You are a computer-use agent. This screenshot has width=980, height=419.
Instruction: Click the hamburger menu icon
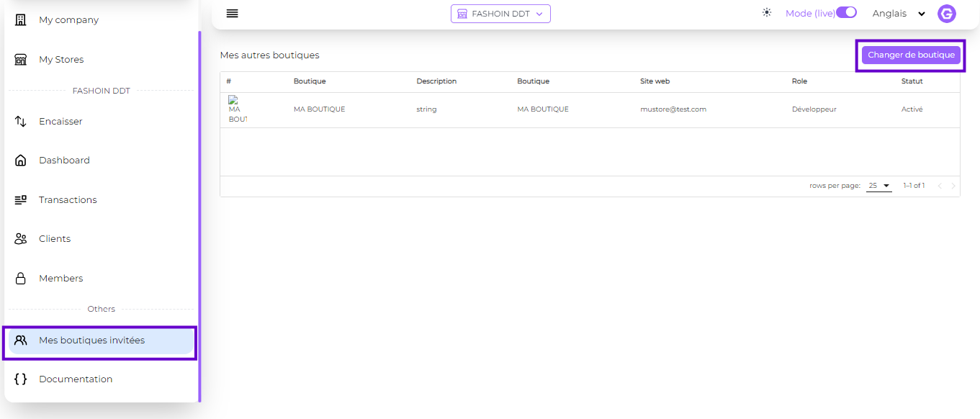pos(232,14)
